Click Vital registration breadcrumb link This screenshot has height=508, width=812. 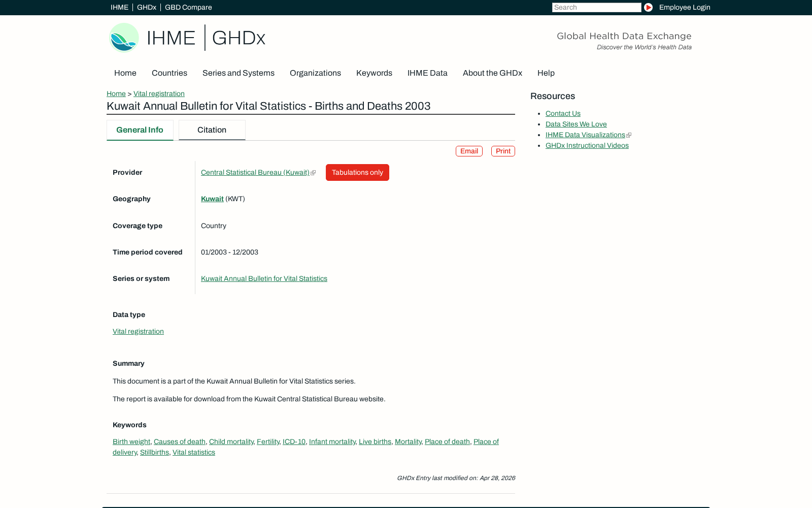(159, 93)
